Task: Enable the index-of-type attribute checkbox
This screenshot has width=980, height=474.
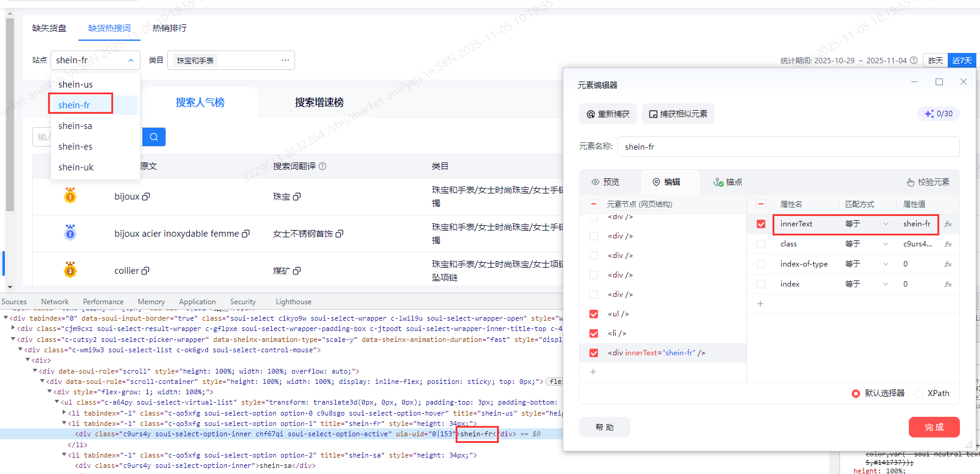Action: pos(761,264)
